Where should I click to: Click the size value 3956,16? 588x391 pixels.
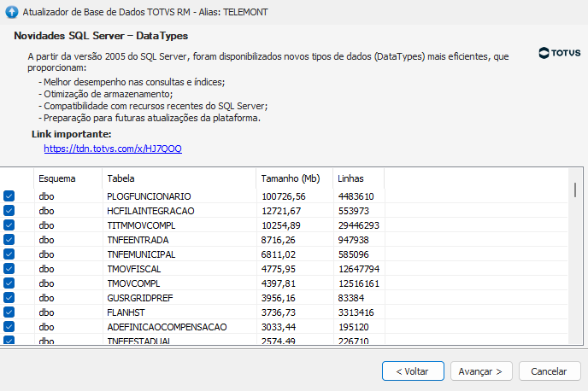(279, 298)
